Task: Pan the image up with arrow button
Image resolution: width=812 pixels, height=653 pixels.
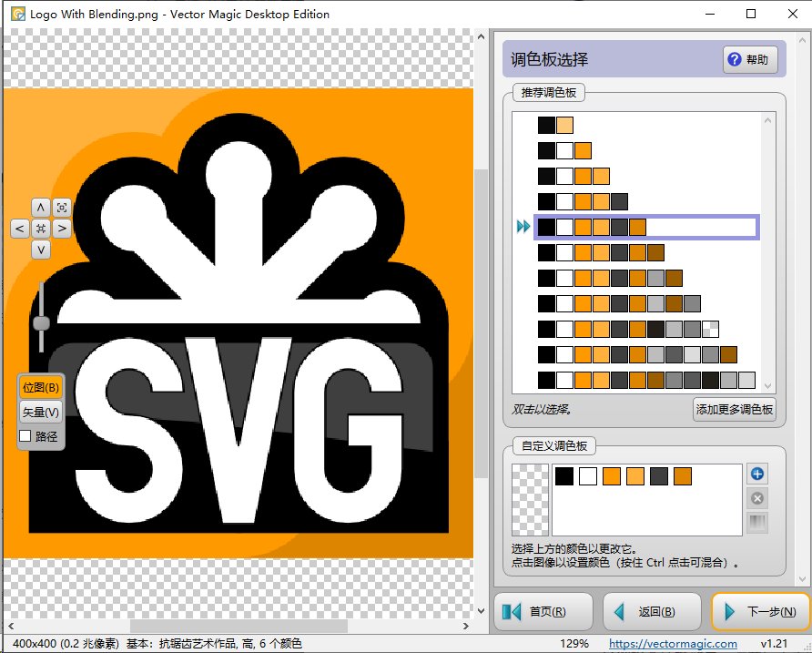Action: pyautogui.click(x=41, y=208)
